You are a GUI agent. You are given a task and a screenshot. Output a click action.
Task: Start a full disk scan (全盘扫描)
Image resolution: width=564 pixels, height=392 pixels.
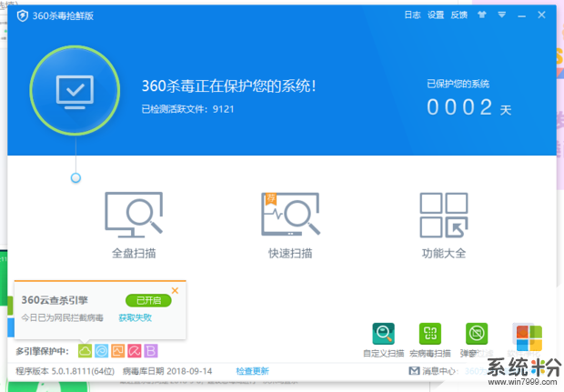click(134, 226)
